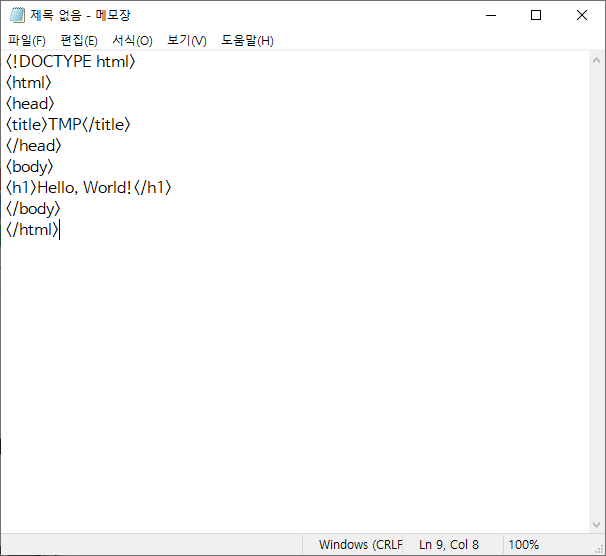Open the 파일(F) menu
This screenshot has width=606, height=556.
pyautogui.click(x=27, y=40)
